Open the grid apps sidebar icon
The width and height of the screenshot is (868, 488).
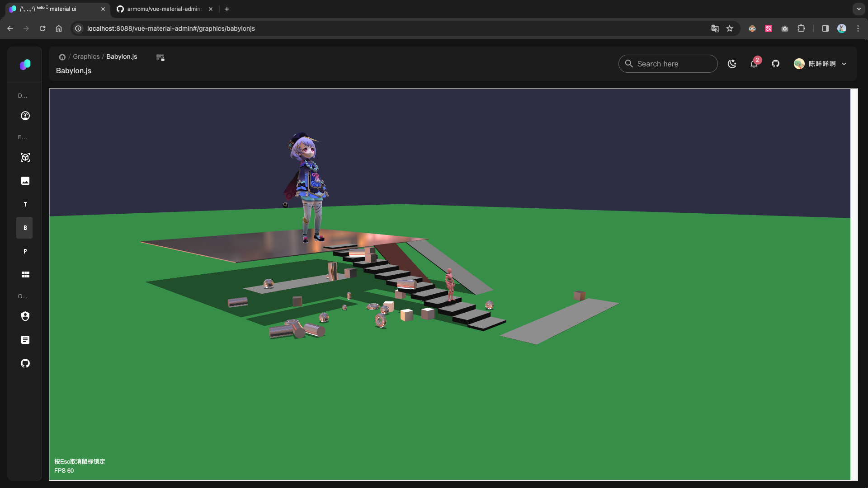[25, 275]
